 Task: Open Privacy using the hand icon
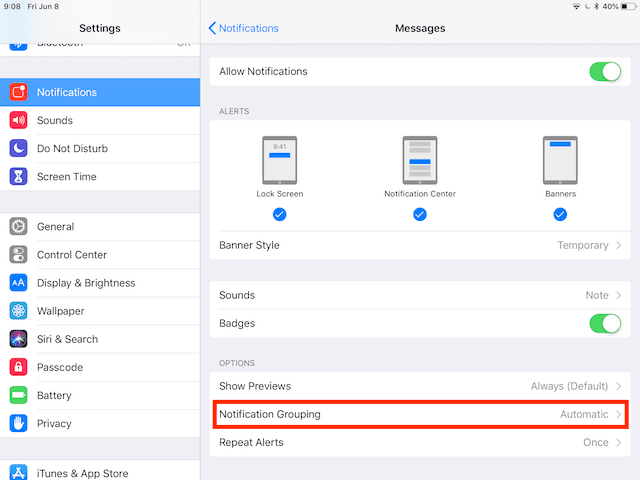coord(18,423)
